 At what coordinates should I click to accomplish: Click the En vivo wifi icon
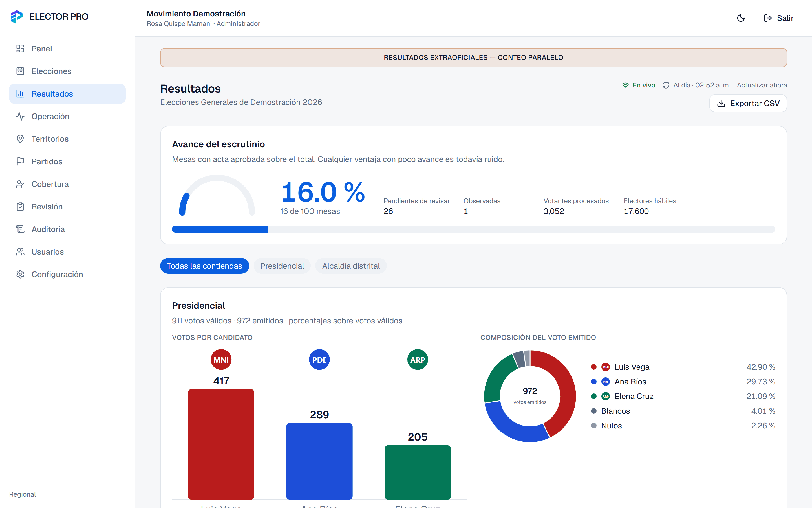(625, 85)
